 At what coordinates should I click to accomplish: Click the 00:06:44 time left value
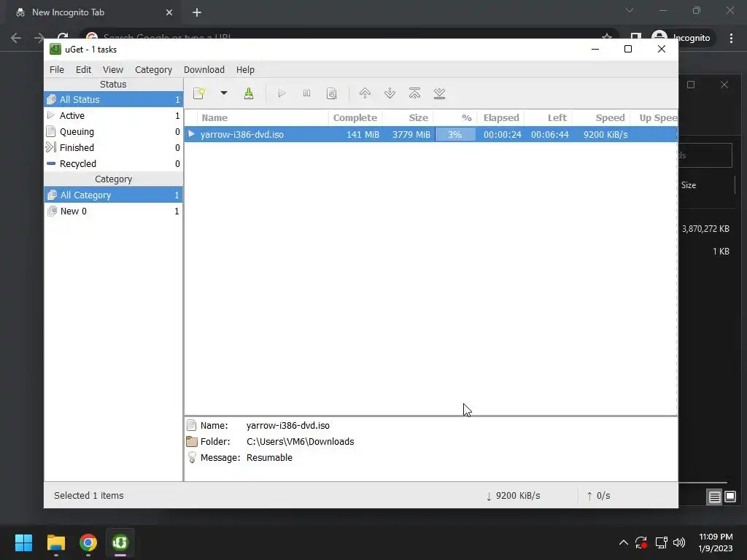(x=550, y=135)
